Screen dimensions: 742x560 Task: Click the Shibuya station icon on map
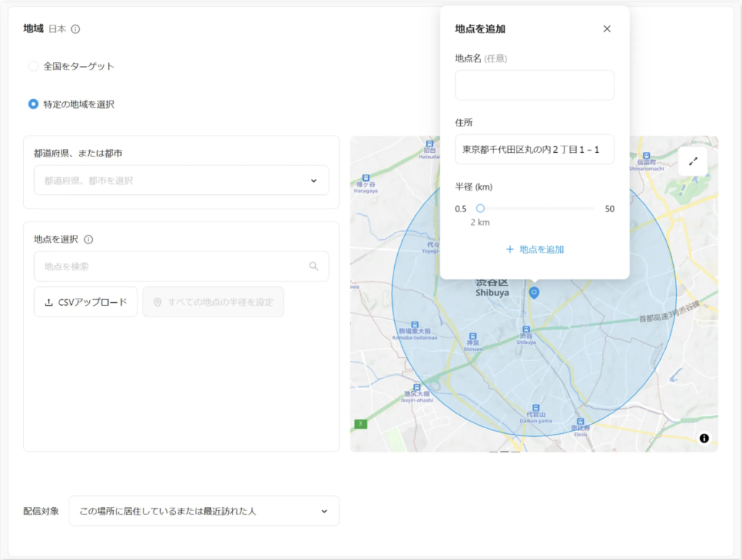click(x=526, y=330)
